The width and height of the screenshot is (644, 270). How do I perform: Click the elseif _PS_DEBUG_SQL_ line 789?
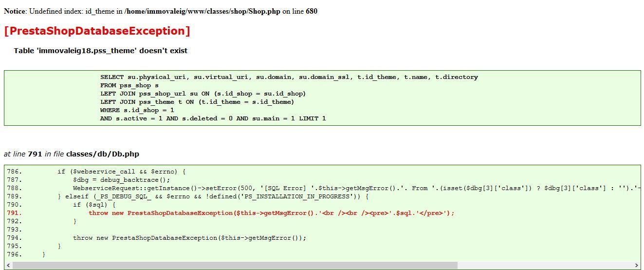pos(213,196)
